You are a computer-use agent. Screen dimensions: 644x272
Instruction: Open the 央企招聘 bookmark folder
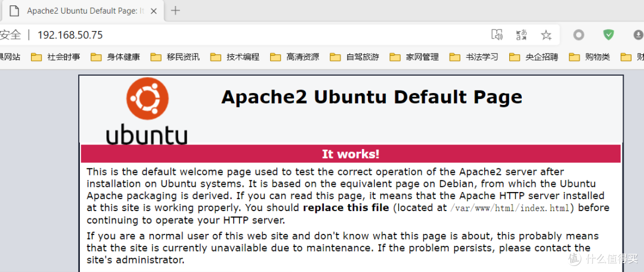tap(534, 57)
